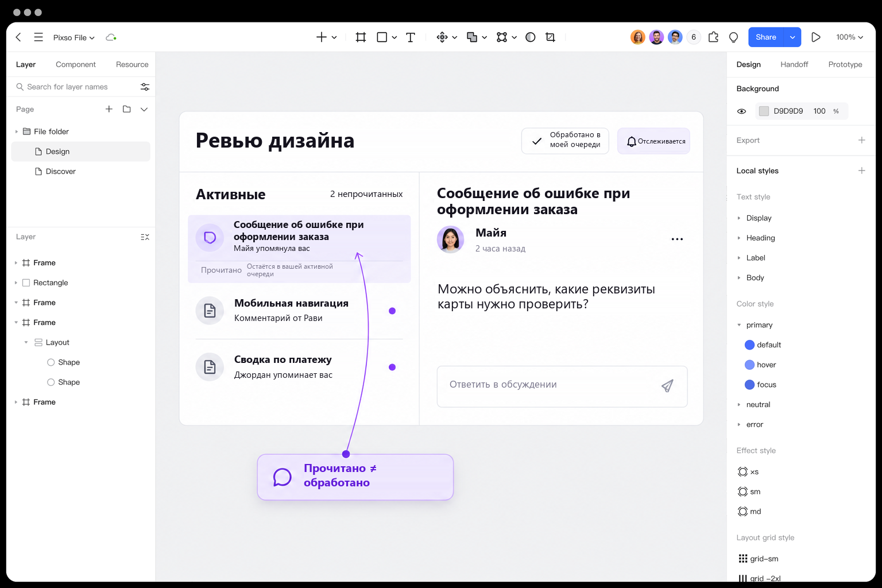Go back using the left arrow icon
The width and height of the screenshot is (882, 588).
pos(18,37)
